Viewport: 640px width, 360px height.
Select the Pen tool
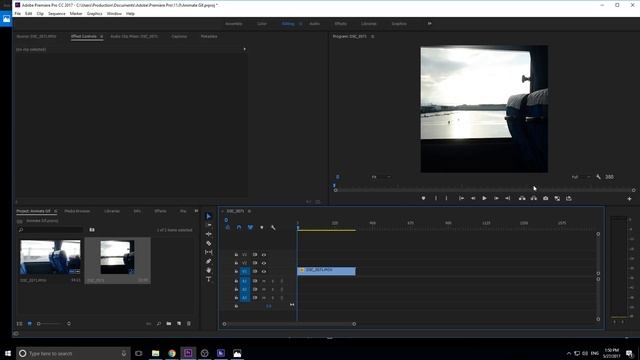(209, 261)
